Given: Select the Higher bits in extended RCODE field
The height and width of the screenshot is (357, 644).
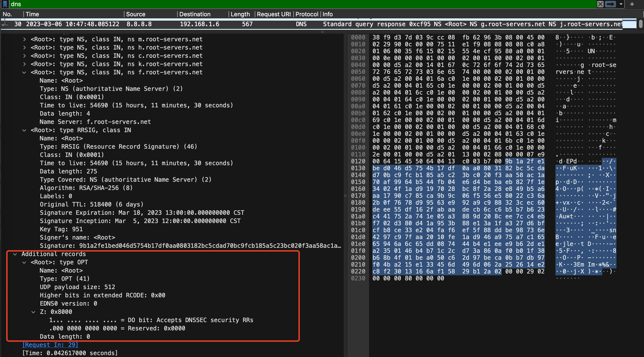Looking at the screenshot, I should coord(103,295).
